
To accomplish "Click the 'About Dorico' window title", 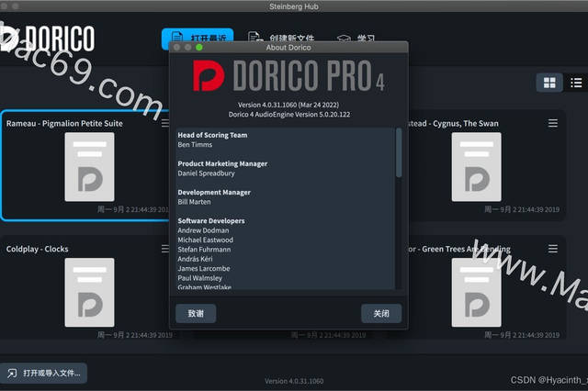I will [288, 48].
